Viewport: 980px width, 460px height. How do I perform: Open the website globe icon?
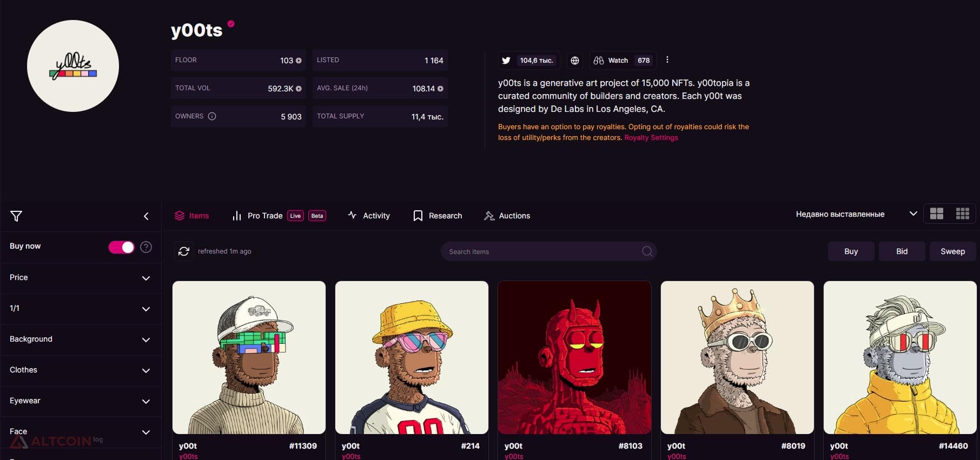click(x=575, y=61)
